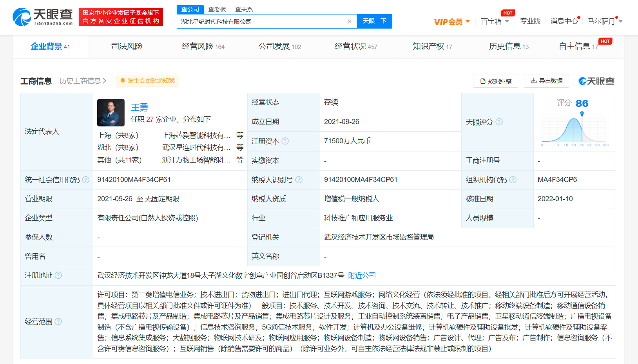Image resolution: width=638 pixels, height=364 pixels.
Task: Click the help icon beside 统一社会信用代码
Action: [86, 180]
